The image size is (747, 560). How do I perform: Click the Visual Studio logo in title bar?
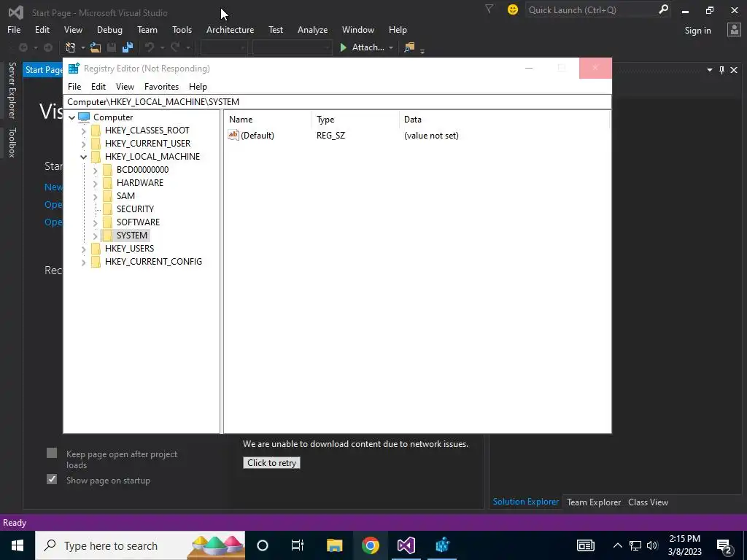click(x=16, y=12)
